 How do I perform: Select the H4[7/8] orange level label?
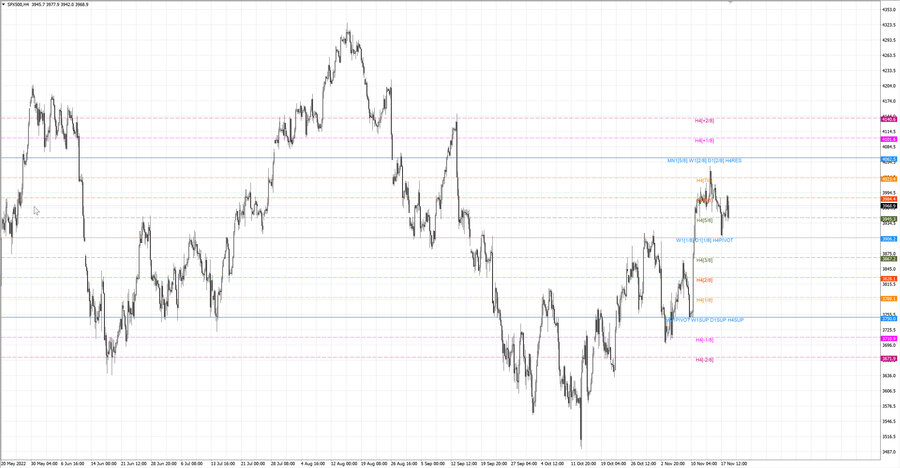[704, 180]
